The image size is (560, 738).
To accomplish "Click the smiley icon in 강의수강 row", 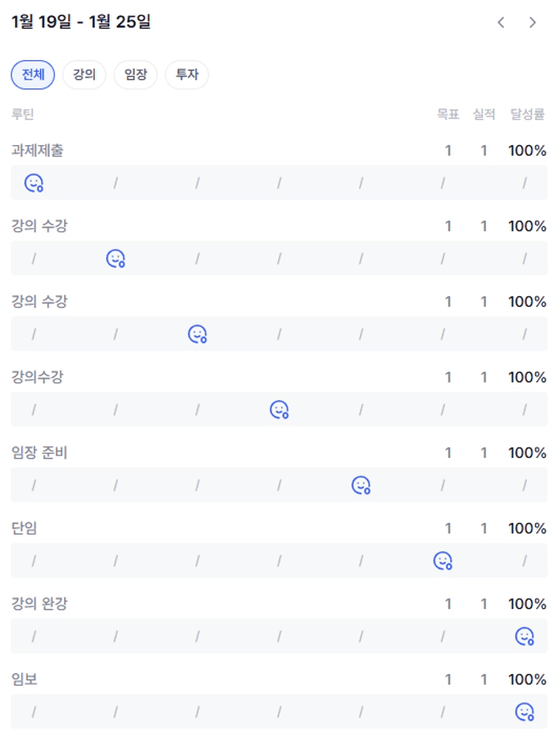I will tap(279, 409).
